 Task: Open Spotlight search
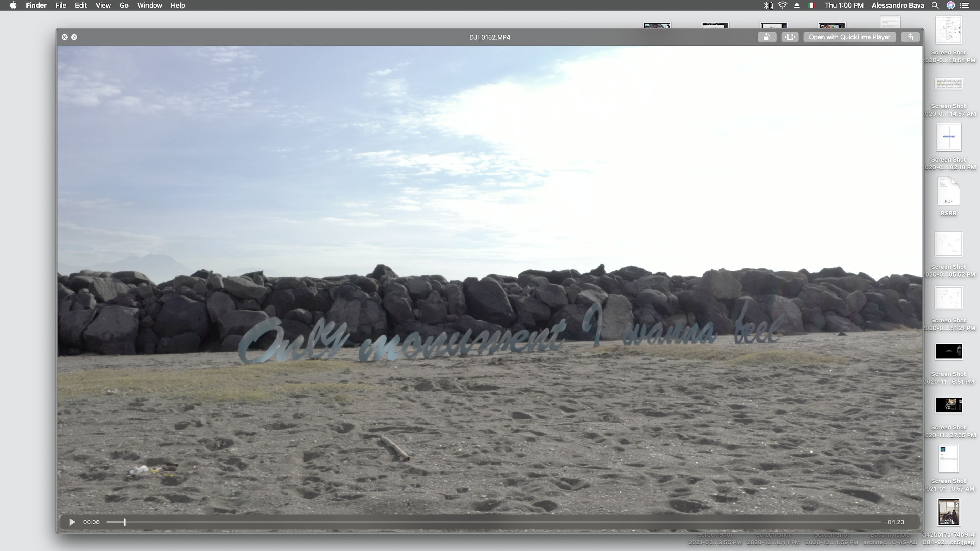tap(935, 5)
